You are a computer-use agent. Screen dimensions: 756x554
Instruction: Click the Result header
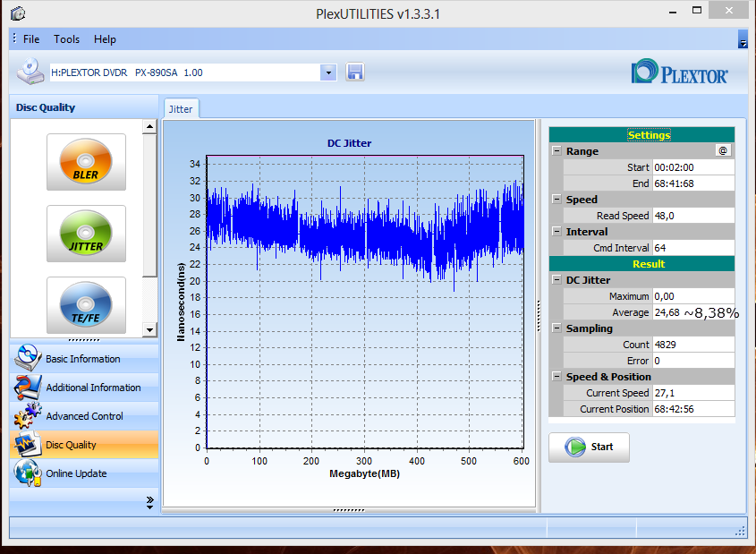tap(641, 264)
